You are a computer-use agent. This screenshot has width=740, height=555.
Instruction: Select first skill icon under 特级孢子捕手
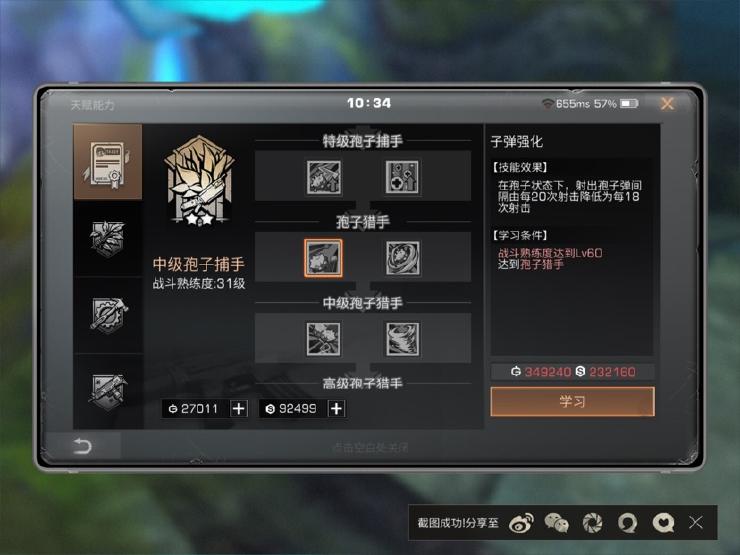coord(323,177)
